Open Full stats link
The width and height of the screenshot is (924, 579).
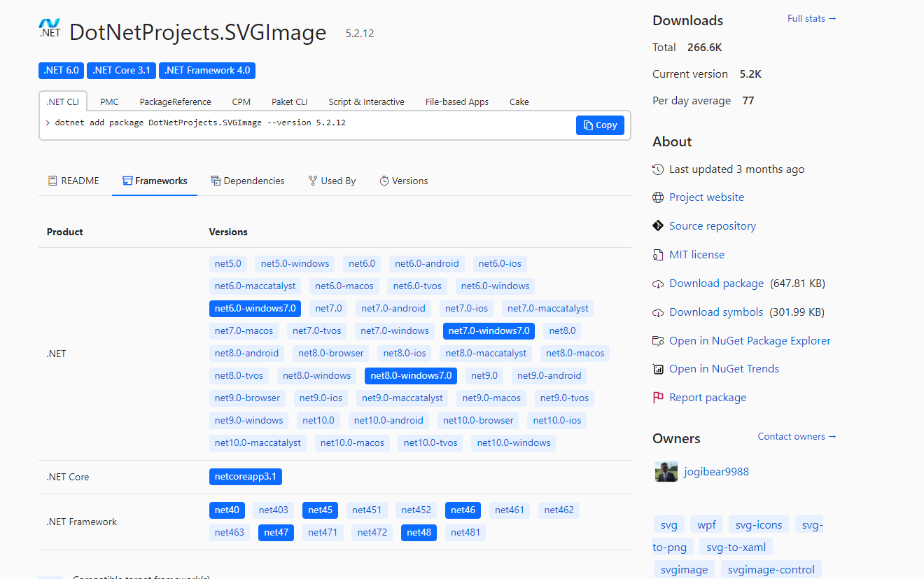pos(812,19)
